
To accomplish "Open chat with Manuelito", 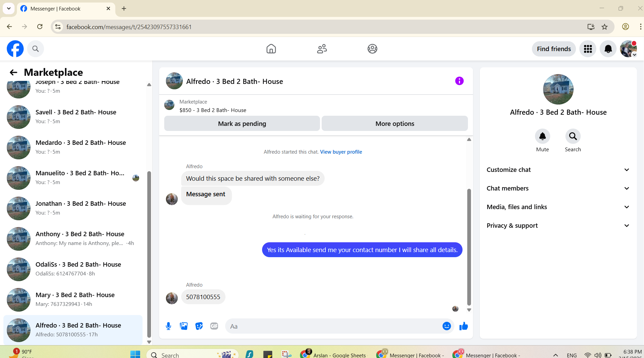I will click(73, 178).
